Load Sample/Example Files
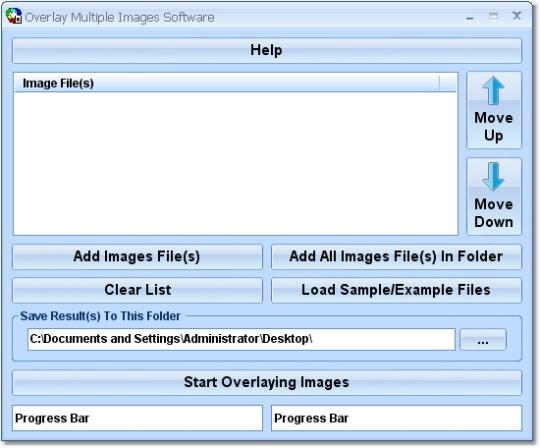 pos(396,290)
